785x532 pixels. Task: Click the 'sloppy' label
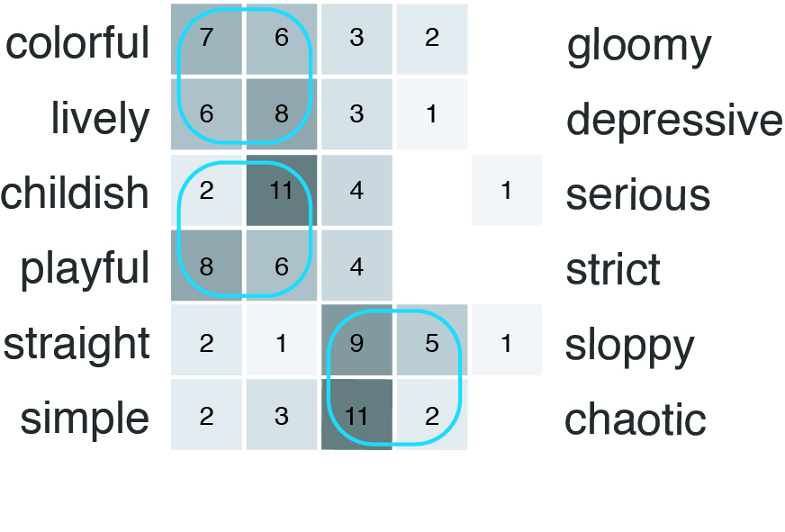629,345
